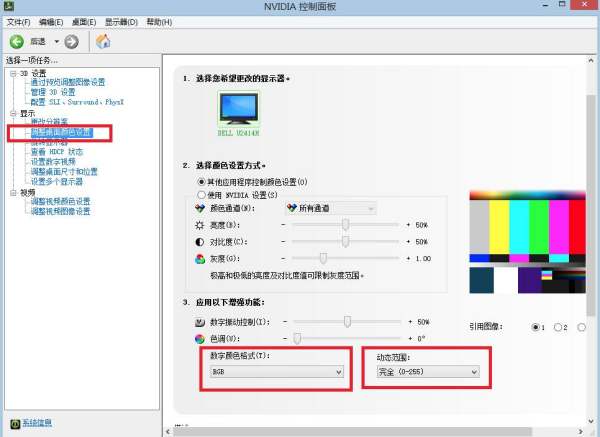Click the 亮度 brightness sun icon
This screenshot has width=600, height=437.
click(200, 225)
